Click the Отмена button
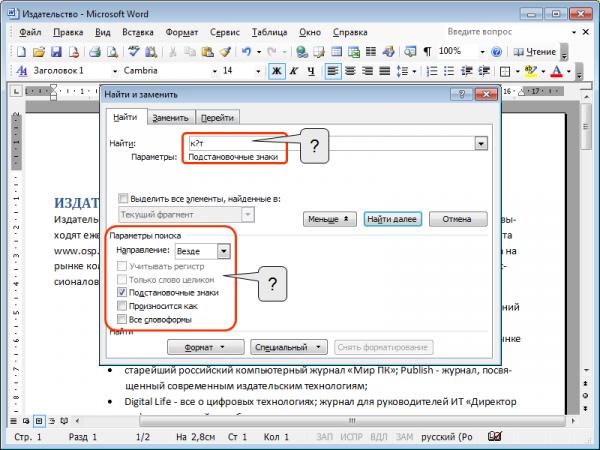This screenshot has width=600, height=450. [458, 219]
